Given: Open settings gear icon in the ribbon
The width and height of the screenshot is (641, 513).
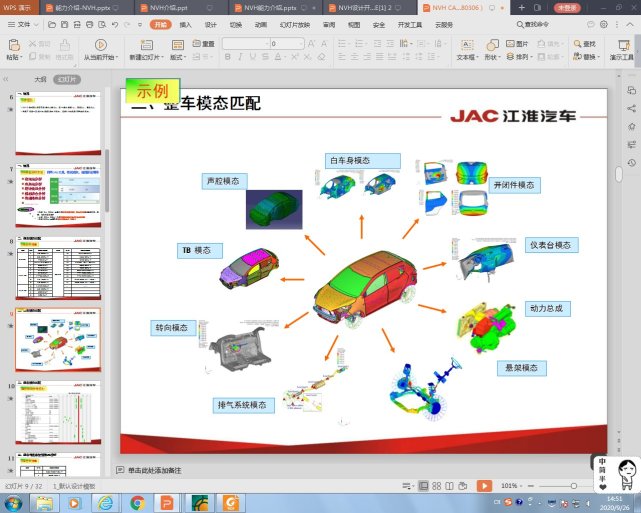Looking at the screenshot, I should coord(604,25).
